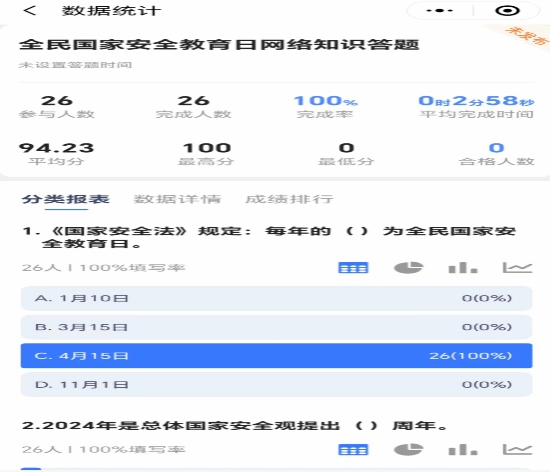Show bar chart for question 1

click(463, 268)
